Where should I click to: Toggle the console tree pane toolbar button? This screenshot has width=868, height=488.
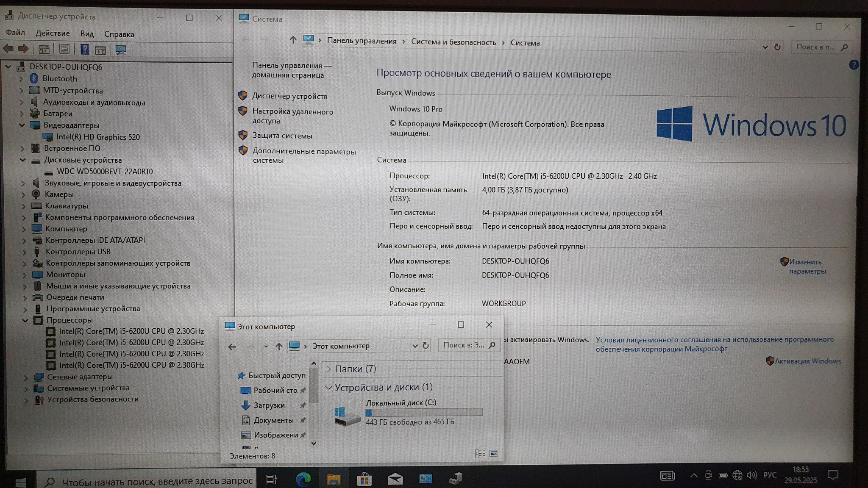point(44,50)
